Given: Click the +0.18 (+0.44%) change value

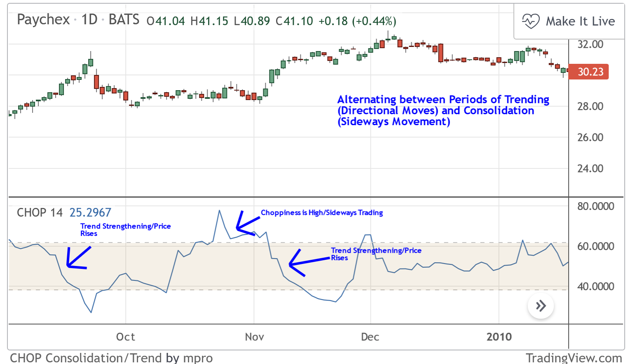Looking at the screenshot, I should tap(358, 21).
